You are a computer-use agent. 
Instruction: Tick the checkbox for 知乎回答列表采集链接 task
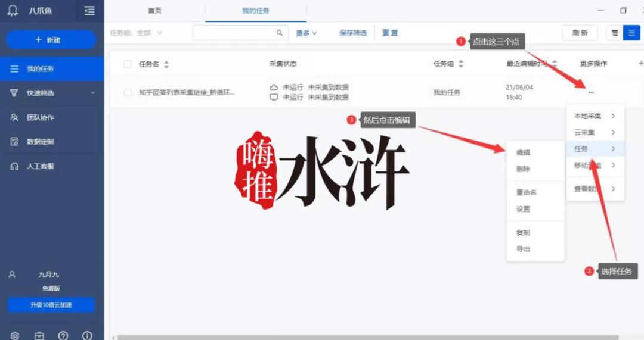point(128,93)
